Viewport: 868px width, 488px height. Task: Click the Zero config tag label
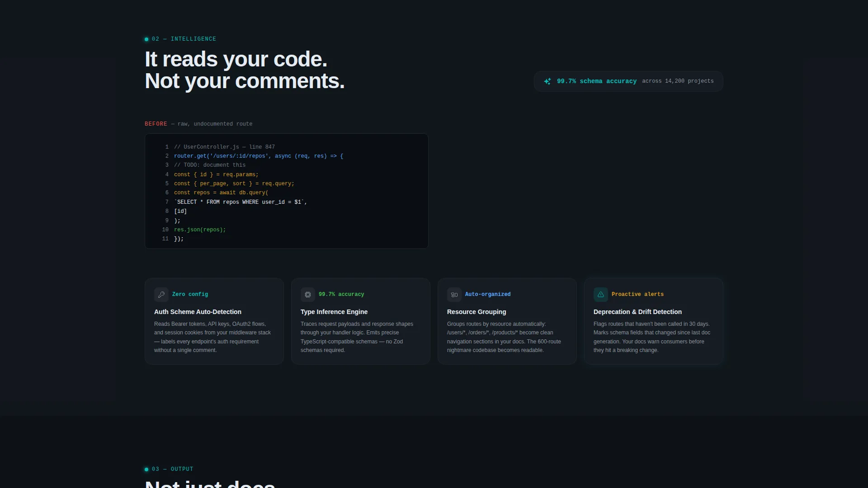pyautogui.click(x=190, y=295)
